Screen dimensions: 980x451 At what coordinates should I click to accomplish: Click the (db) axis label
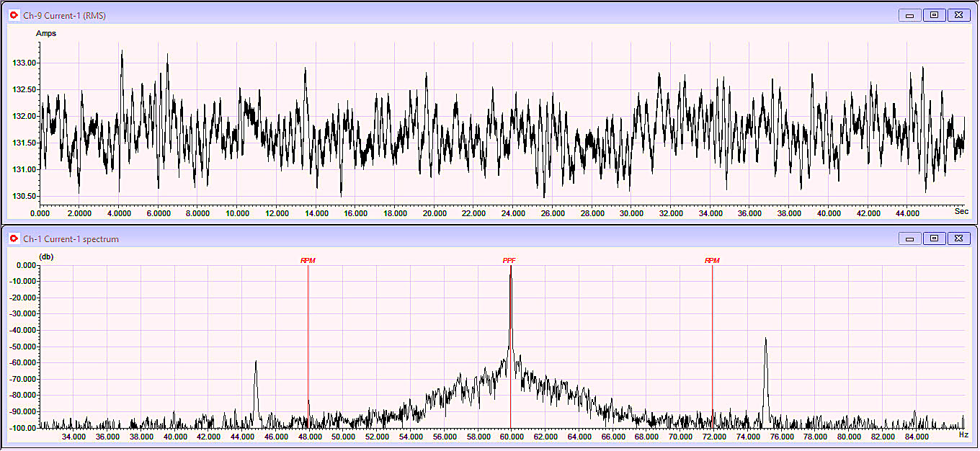(x=45, y=256)
